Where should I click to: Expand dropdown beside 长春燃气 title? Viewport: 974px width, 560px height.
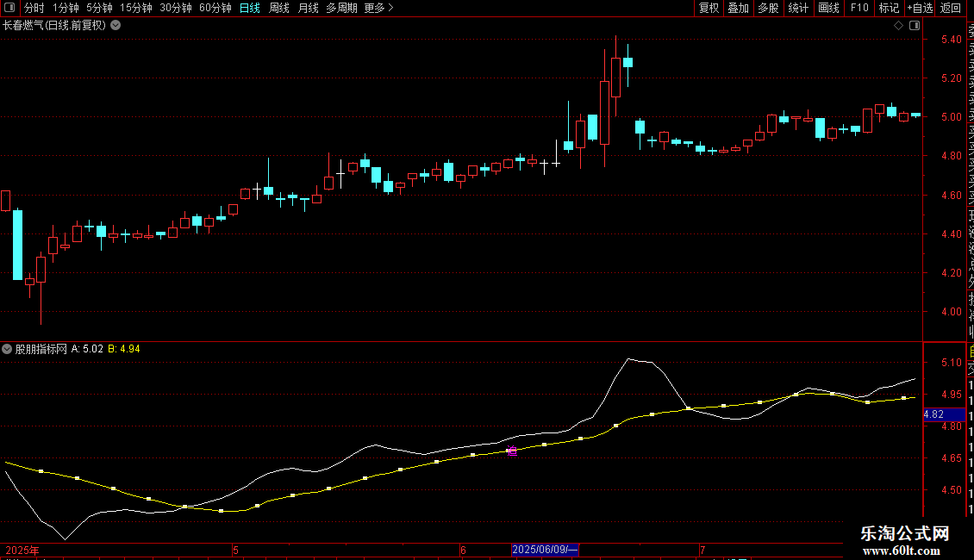click(116, 26)
